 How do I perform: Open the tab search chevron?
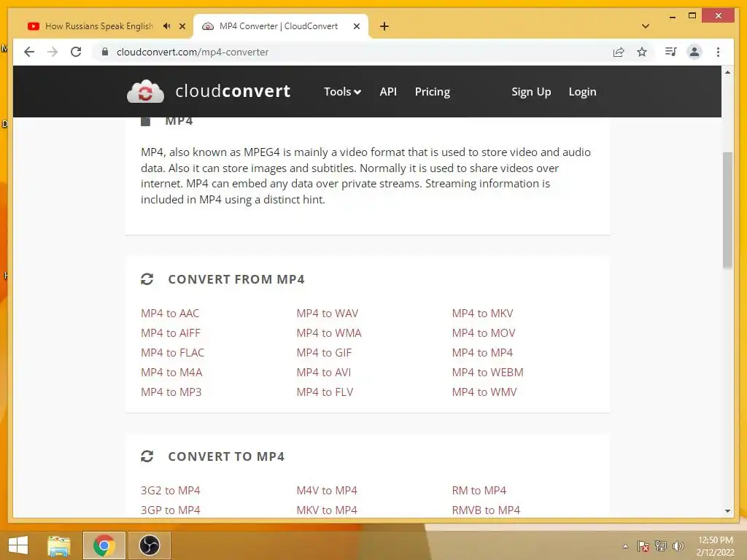tap(646, 26)
